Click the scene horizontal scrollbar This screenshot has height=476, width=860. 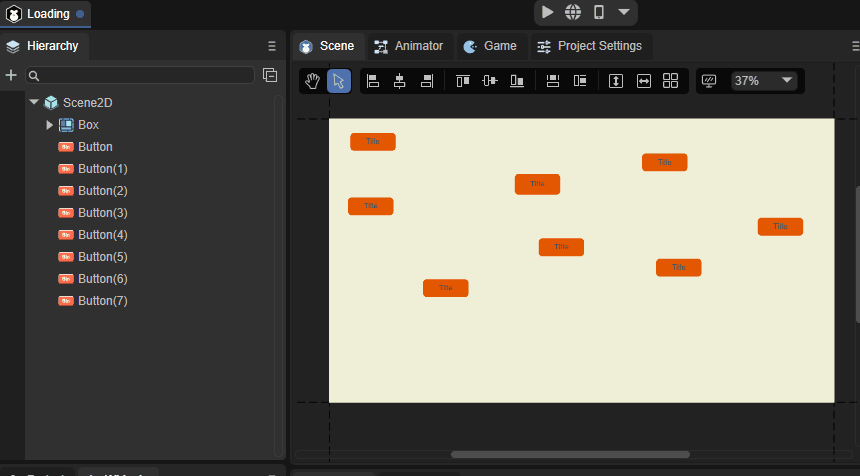tap(570, 454)
